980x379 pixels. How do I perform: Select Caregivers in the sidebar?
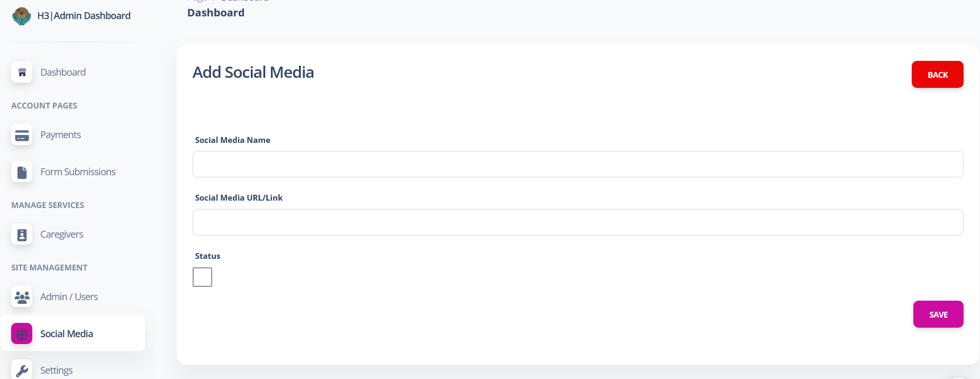pyautogui.click(x=61, y=234)
